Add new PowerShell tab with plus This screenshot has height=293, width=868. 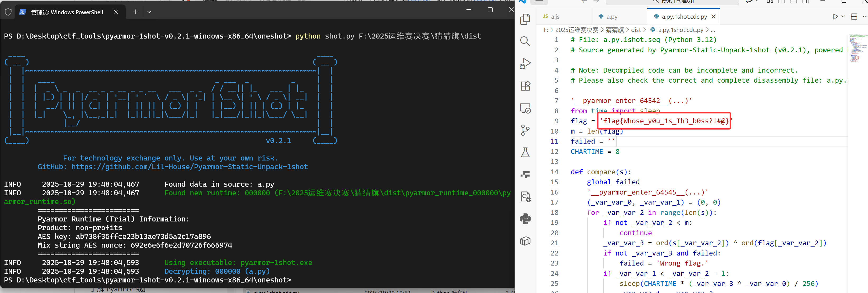pos(135,12)
